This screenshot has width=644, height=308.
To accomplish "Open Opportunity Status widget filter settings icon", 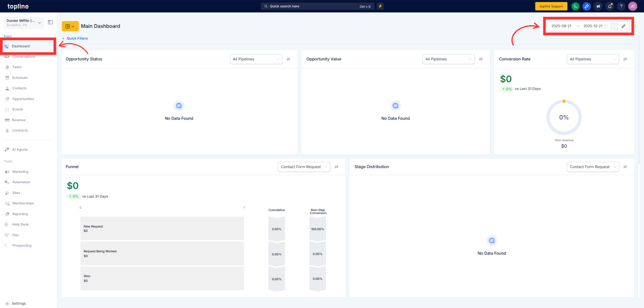I will tap(288, 59).
